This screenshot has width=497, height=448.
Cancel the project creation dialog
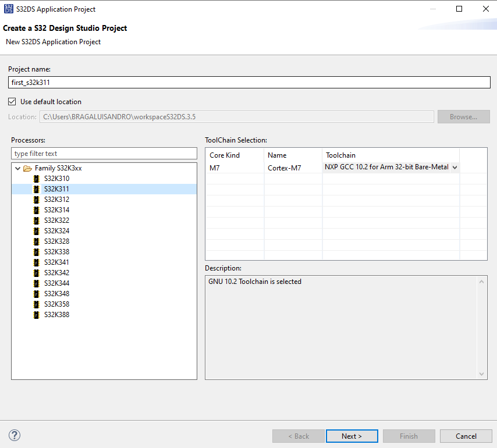pyautogui.click(x=466, y=435)
